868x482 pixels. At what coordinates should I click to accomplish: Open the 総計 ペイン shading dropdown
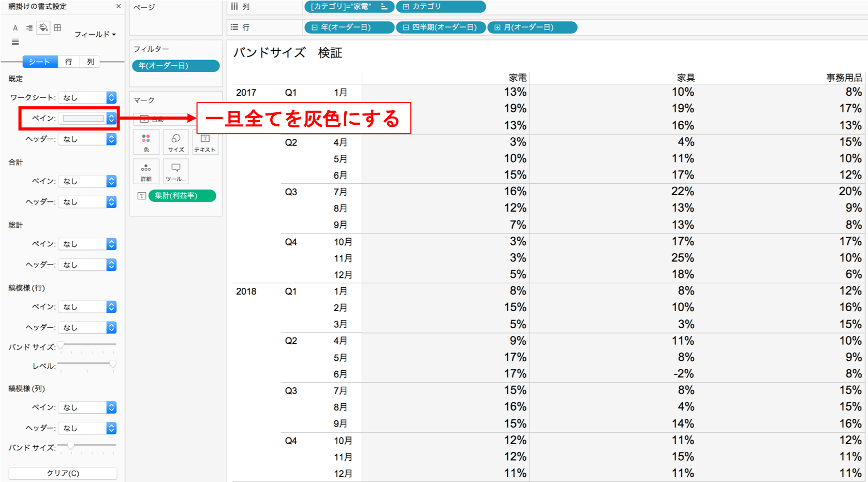coord(87,244)
